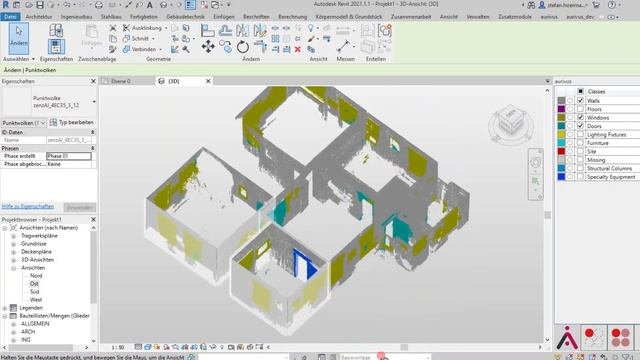Viewport: 640px width, 360px height.
Task: Click the Hilfe zu Eigenschaften link
Action: [28, 207]
